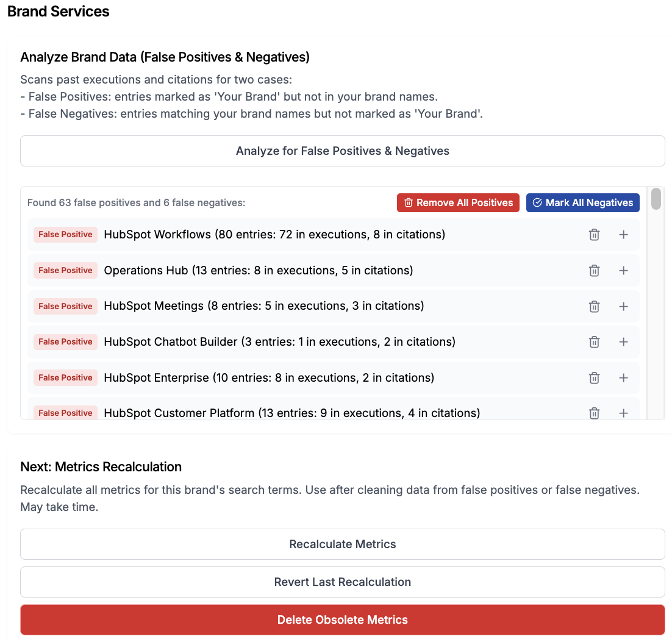Delete HubSpot Enterprise entry with trash icon
672x639 pixels.
[594, 378]
